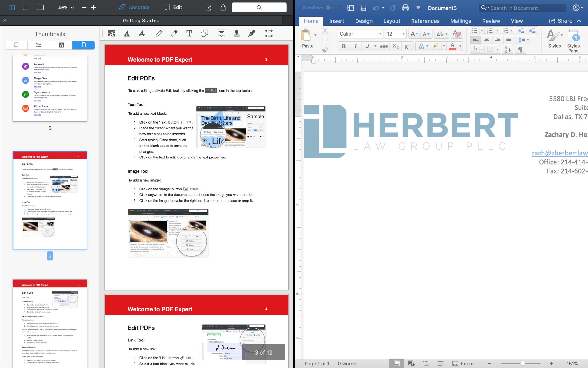Switch to Edit mode in PDF Expert
The width and height of the screenshot is (588, 368).
173,7
